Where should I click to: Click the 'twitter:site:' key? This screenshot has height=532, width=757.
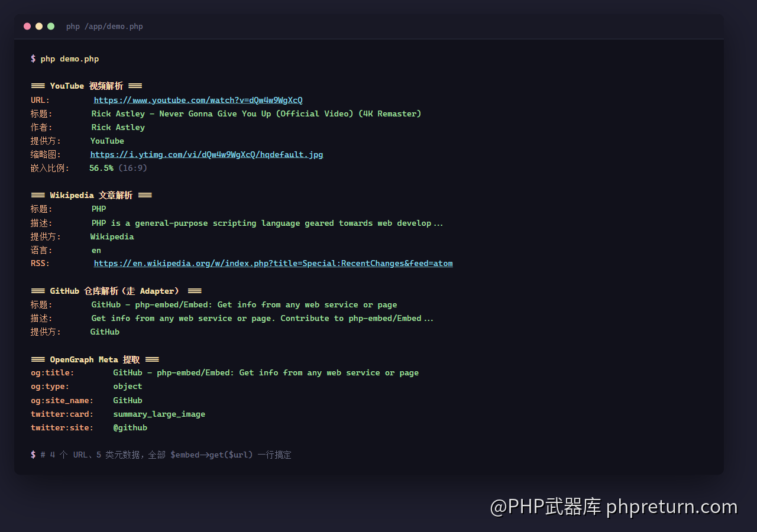pos(62,428)
